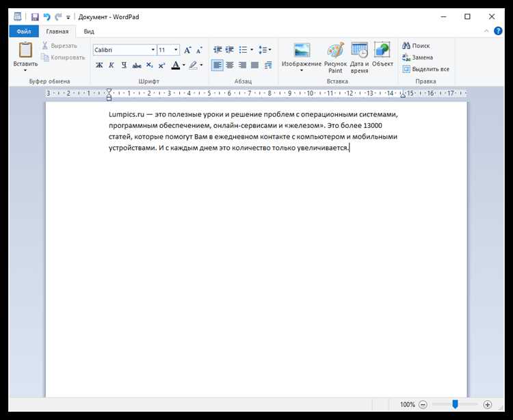Click the Вставить paste clipboard icon

[x=25, y=50]
